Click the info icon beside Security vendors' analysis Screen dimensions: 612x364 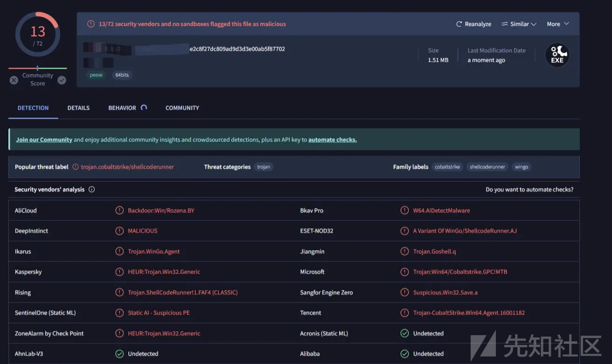pyautogui.click(x=91, y=189)
